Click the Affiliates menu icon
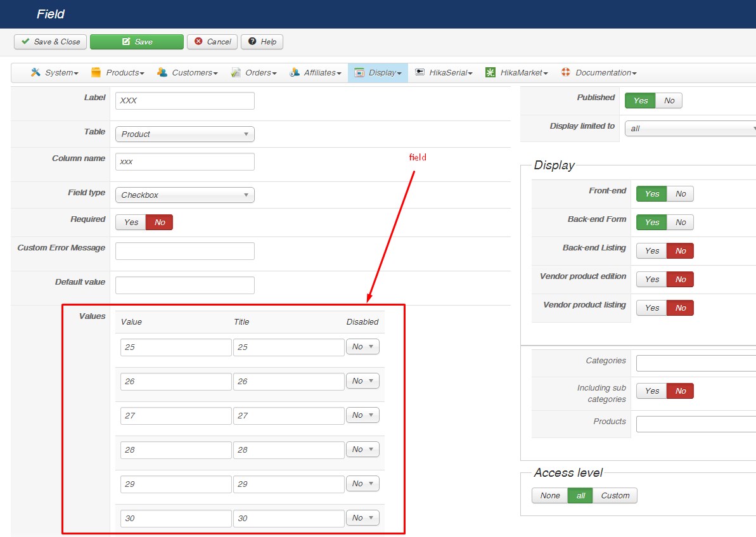The height and width of the screenshot is (537, 756). 294,72
